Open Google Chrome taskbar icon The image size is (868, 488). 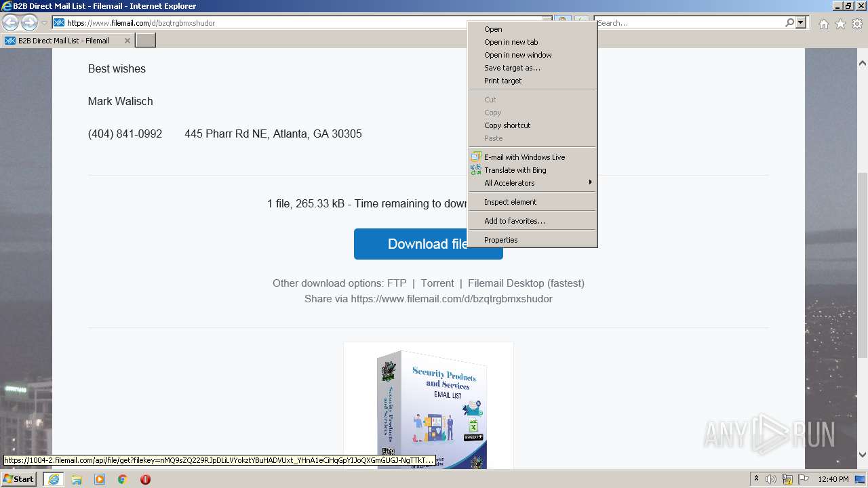[x=123, y=479]
